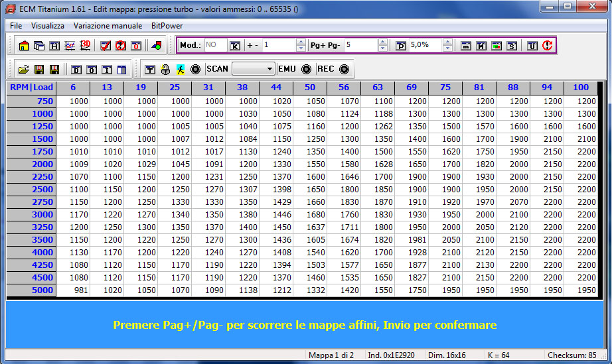The width and height of the screenshot is (612, 364).
Task: Click the Mod. NO field
Action: click(215, 45)
